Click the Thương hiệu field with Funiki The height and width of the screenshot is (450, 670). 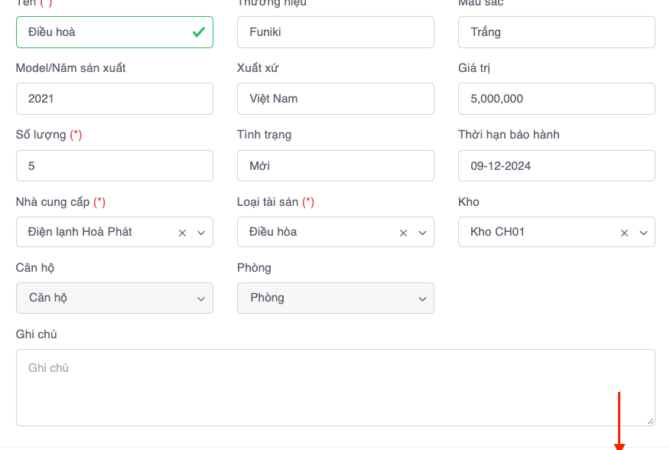335,32
